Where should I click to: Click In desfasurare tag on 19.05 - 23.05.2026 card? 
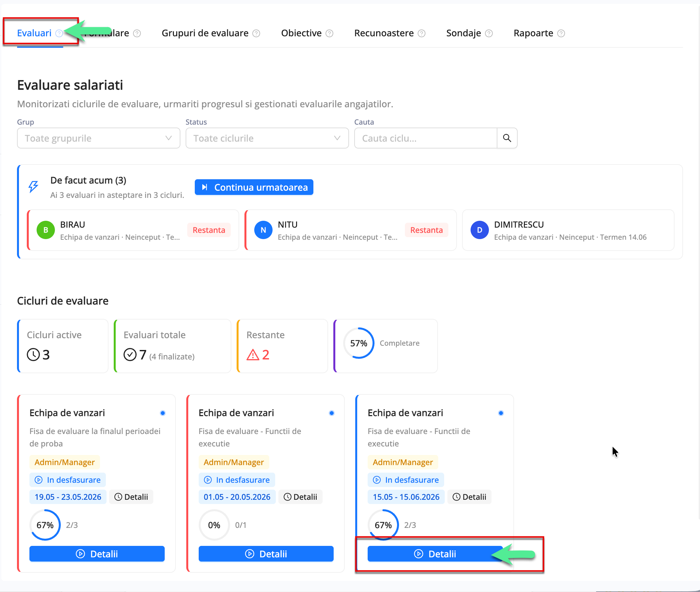[x=68, y=479]
